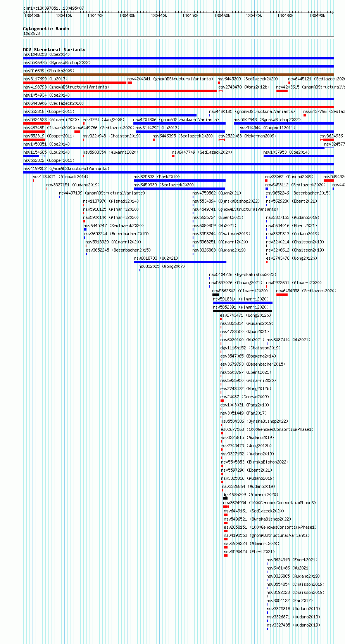
Task: Select nsv4201806 gnomAD variant label
Action: point(176,120)
